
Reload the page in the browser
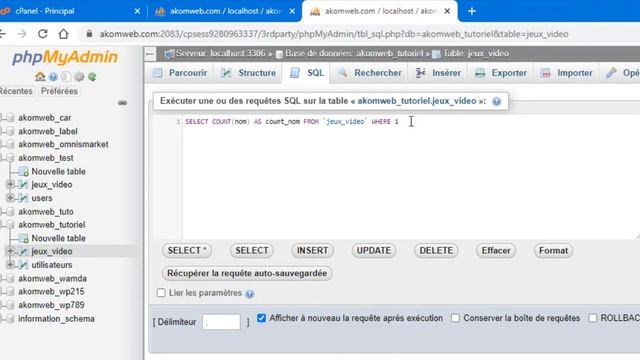click(42, 34)
